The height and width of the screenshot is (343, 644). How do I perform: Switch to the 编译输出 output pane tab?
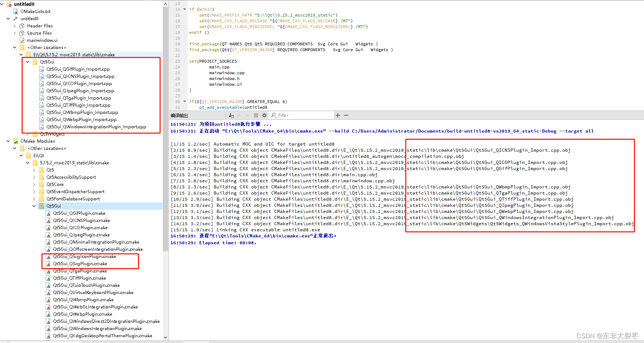(x=179, y=115)
